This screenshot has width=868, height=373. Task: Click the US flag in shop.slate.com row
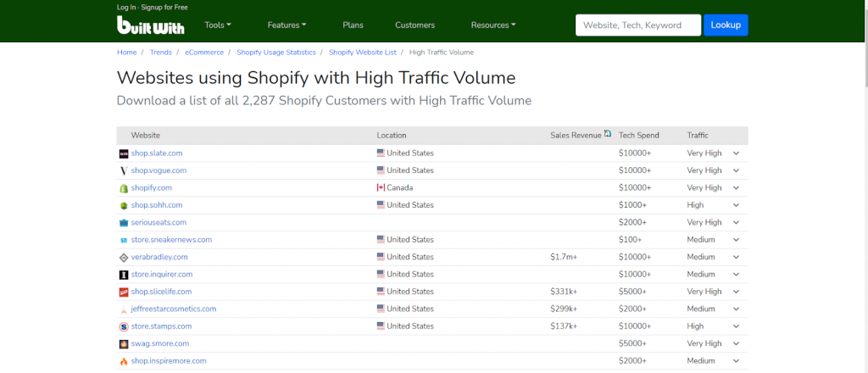[x=381, y=153]
